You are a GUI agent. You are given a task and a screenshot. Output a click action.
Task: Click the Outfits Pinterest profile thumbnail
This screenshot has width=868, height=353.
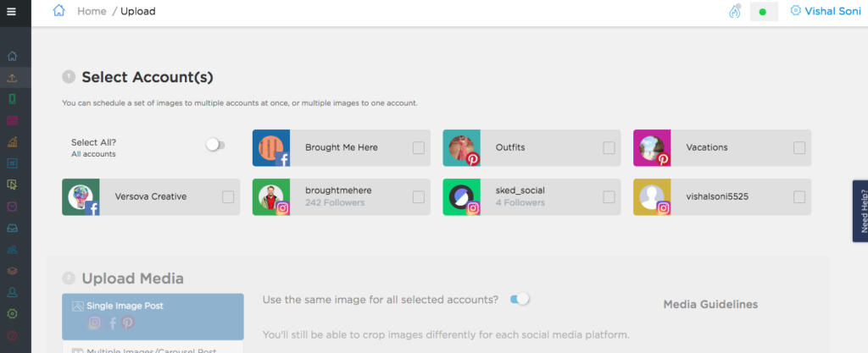[x=462, y=148]
